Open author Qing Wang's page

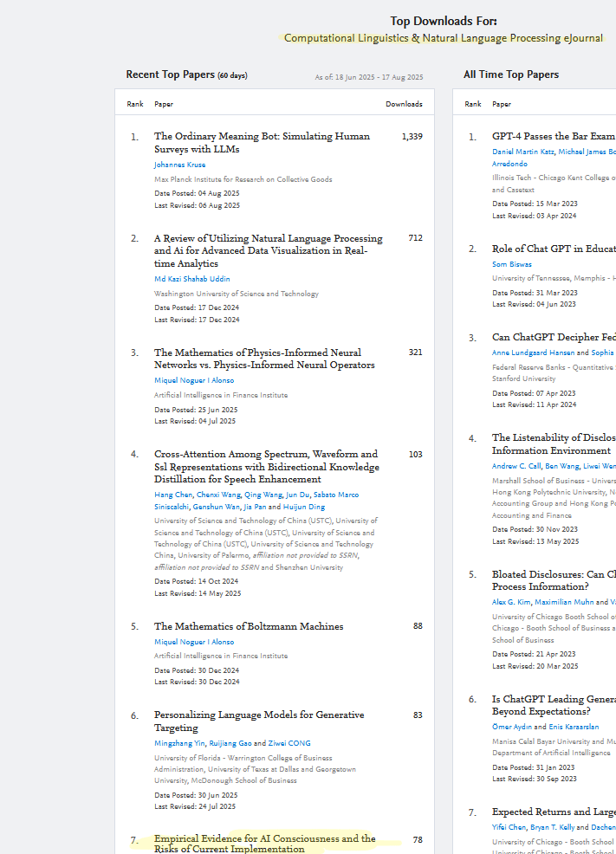pyautogui.click(x=263, y=495)
